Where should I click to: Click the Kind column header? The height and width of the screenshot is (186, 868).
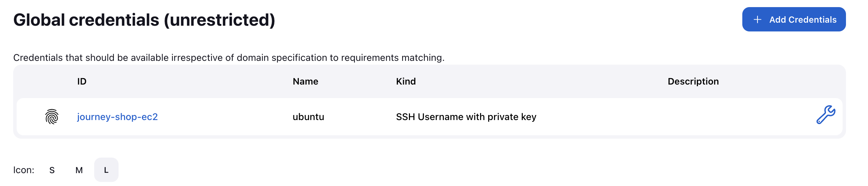click(406, 81)
